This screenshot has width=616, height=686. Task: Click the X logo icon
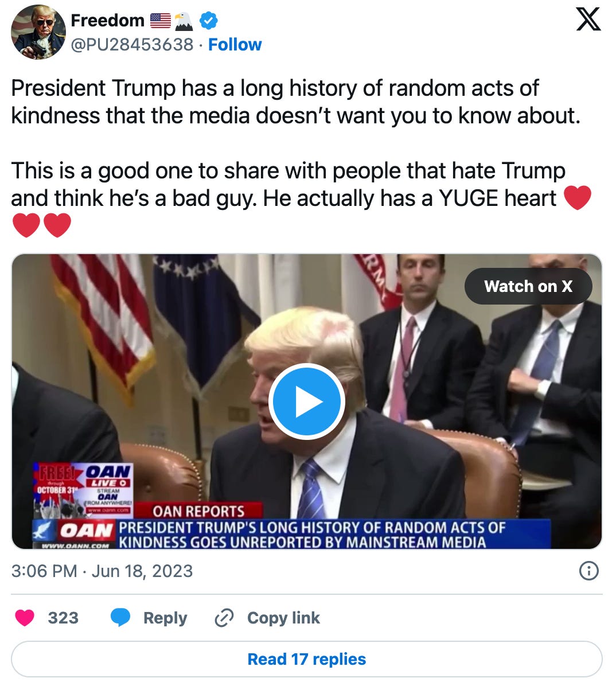(x=588, y=20)
